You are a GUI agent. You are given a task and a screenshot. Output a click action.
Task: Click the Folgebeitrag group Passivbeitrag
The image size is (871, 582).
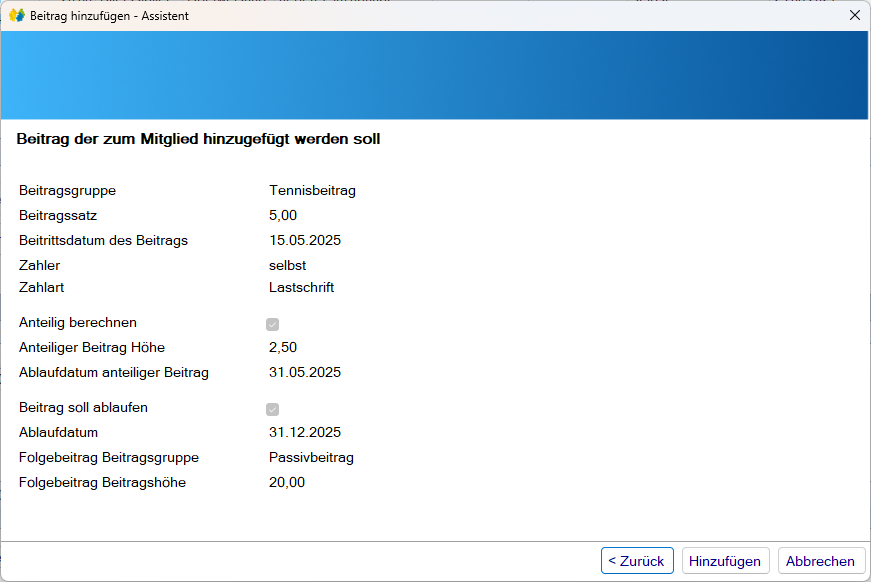point(311,457)
